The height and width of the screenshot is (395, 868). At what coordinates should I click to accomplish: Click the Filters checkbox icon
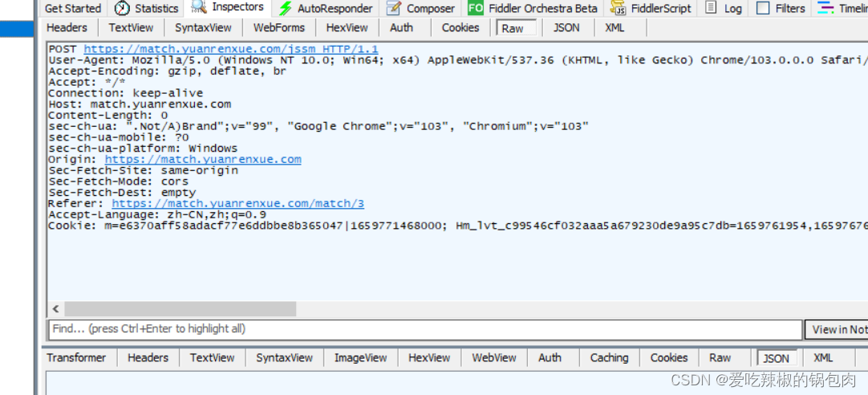pyautogui.click(x=763, y=8)
